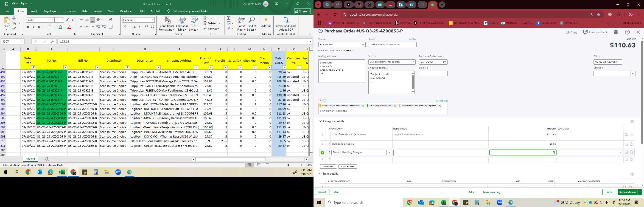Click the Font Color 'A' icon
The width and height of the screenshot is (644, 207).
tap(69, 27)
